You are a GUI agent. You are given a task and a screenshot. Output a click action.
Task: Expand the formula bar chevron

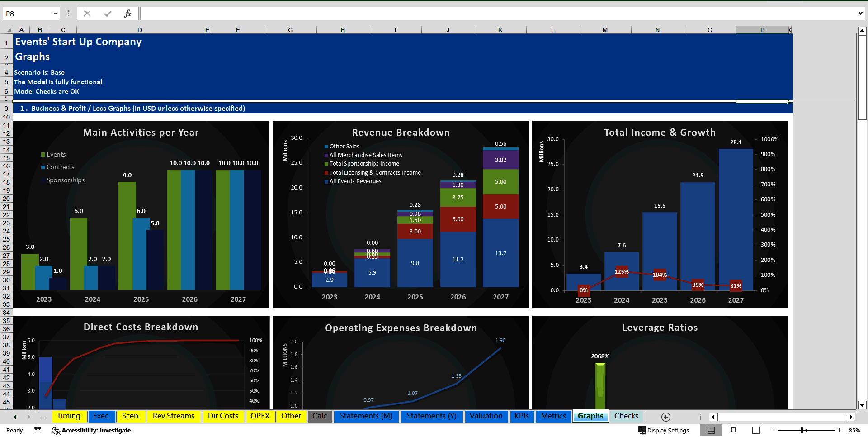click(x=860, y=14)
